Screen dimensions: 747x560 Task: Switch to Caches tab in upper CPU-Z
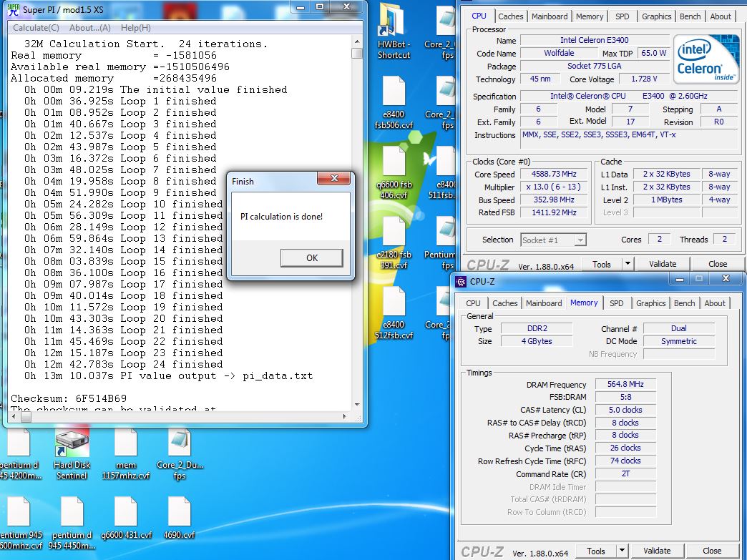coord(511,16)
